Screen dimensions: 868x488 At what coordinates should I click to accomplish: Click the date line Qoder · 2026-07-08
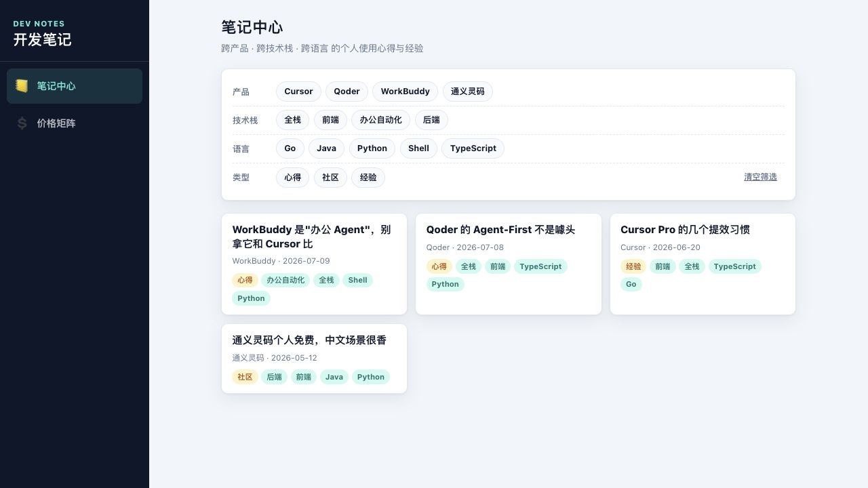[x=465, y=247]
